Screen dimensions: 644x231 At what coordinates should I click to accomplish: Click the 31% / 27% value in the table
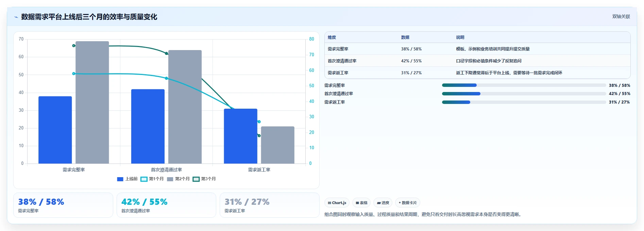coord(411,73)
